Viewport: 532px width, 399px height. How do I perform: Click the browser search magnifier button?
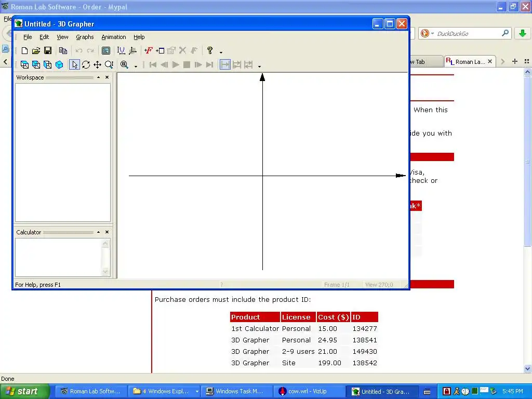(x=505, y=33)
